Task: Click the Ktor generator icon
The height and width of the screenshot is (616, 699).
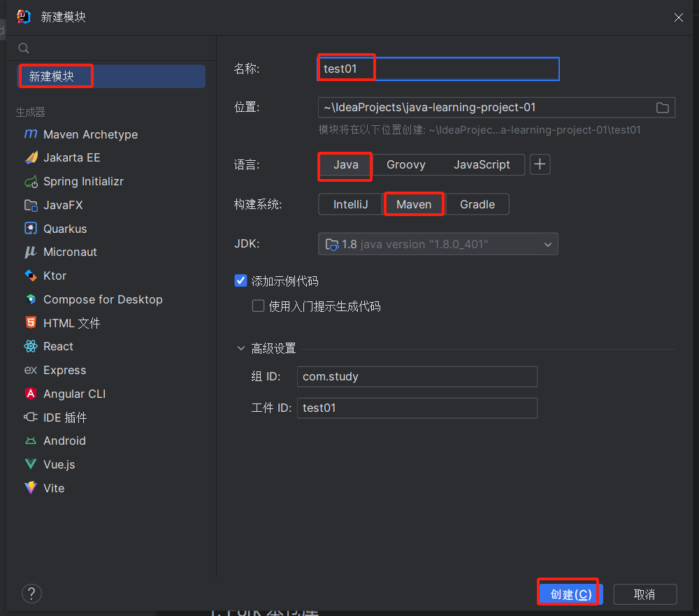Action: point(31,275)
